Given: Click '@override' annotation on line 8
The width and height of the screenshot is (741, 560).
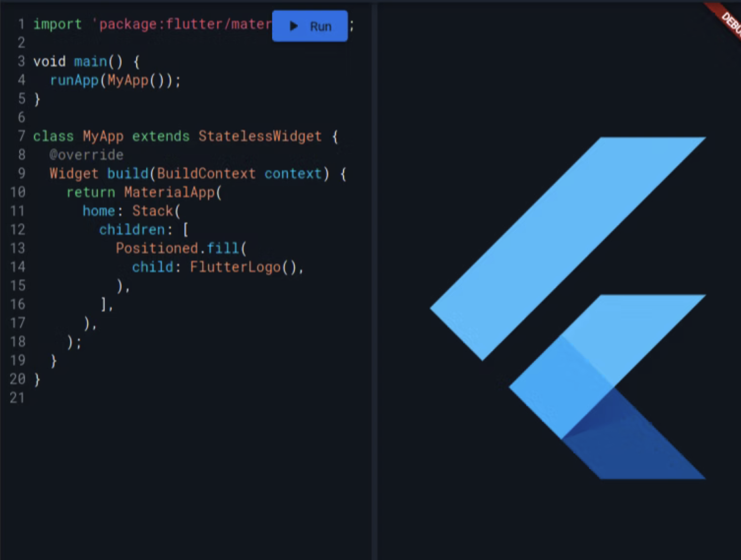Looking at the screenshot, I should 87,155.
